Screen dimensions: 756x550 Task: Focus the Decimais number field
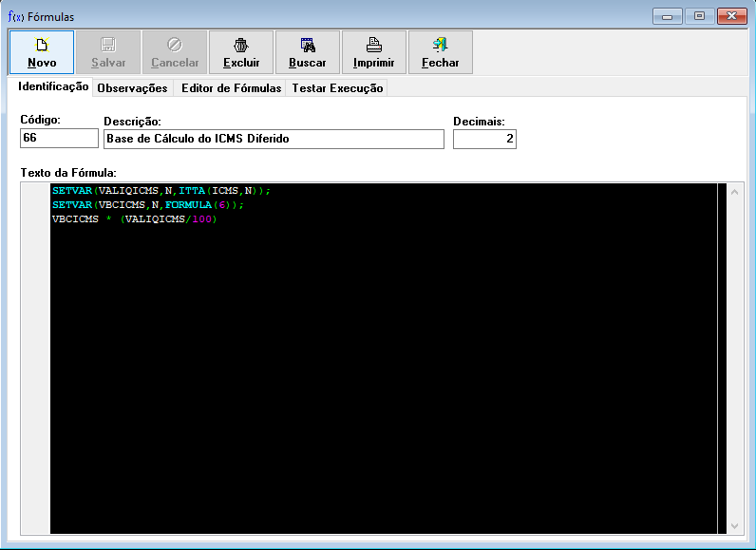coord(484,139)
